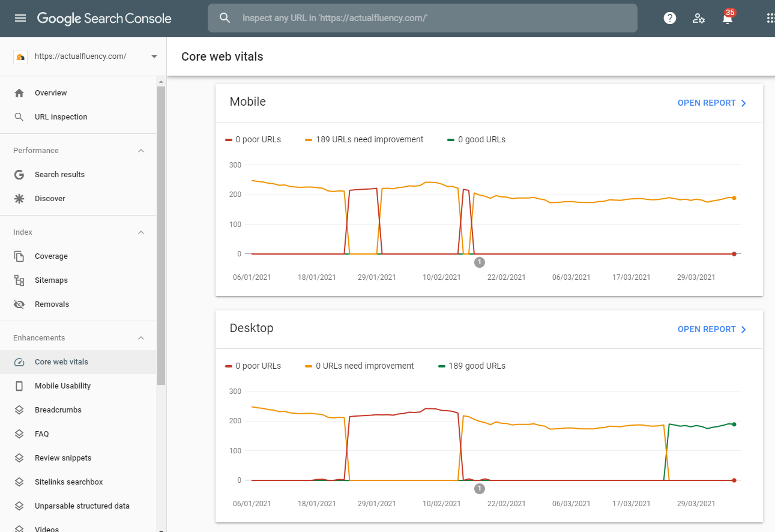Image resolution: width=775 pixels, height=532 pixels.
Task: Open Sitemaps page
Action: click(78, 280)
